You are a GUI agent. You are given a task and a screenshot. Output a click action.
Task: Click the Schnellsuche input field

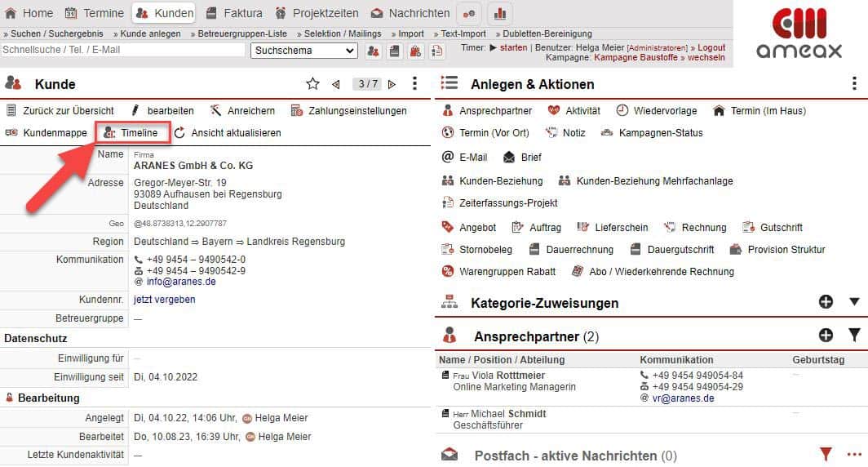(122, 51)
